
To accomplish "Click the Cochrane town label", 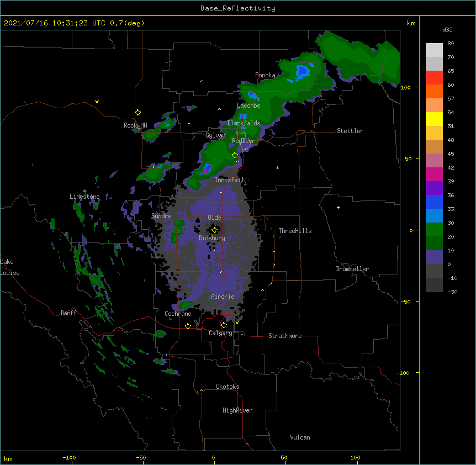I will pyautogui.click(x=178, y=314).
